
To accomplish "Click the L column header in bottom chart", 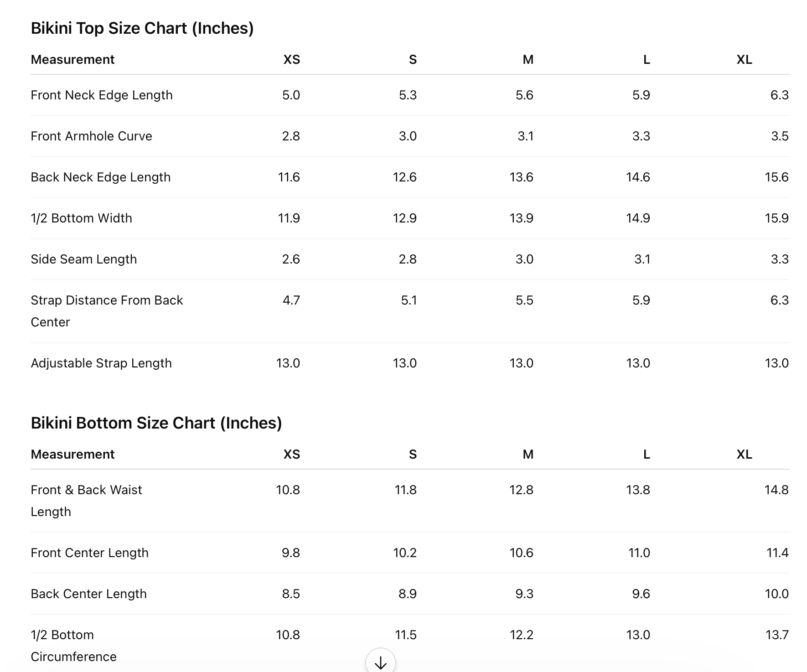I will (x=647, y=455).
